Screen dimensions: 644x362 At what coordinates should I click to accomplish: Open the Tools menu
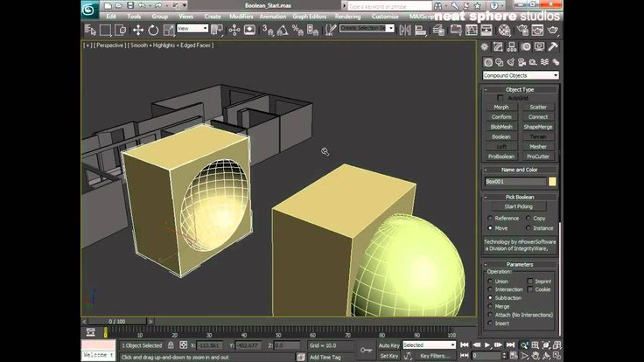[x=134, y=17]
